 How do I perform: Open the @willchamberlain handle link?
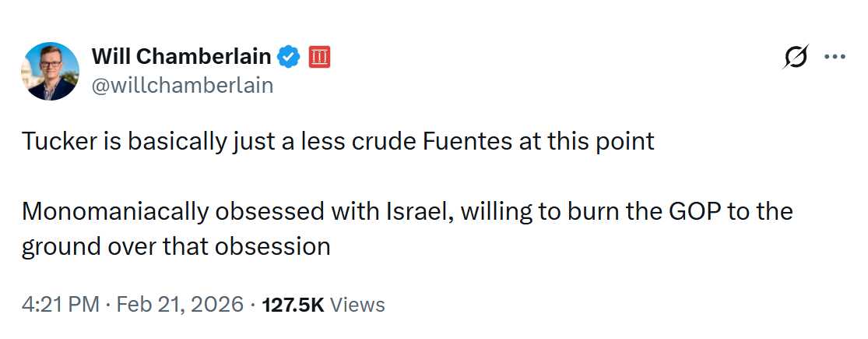coord(182,85)
